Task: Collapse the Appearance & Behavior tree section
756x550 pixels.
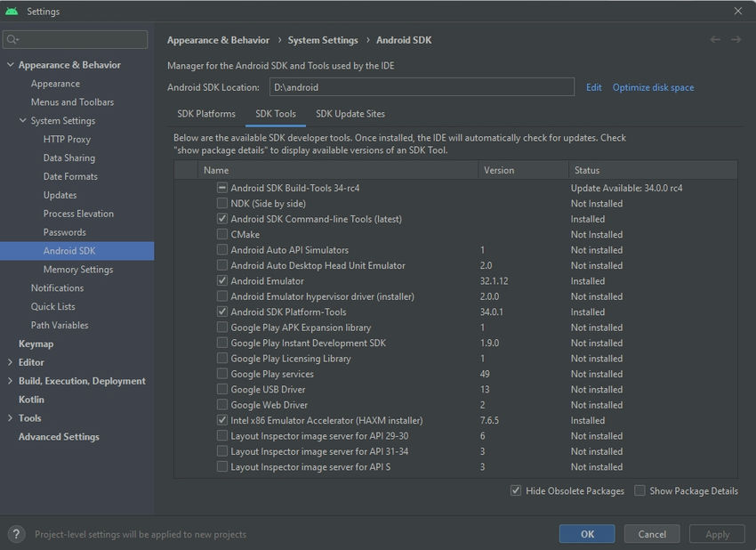Action: pyautogui.click(x=9, y=64)
